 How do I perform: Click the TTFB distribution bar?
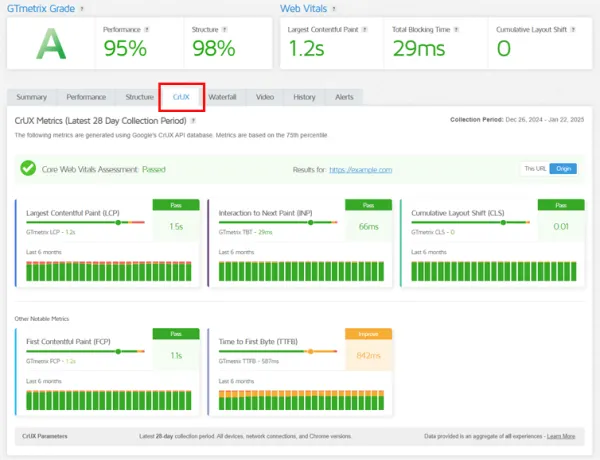tap(278, 351)
